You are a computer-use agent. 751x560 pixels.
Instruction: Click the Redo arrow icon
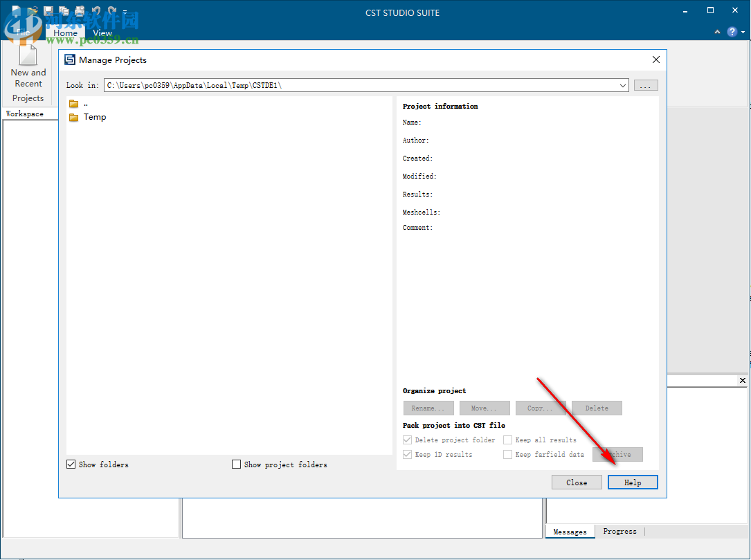111,10
